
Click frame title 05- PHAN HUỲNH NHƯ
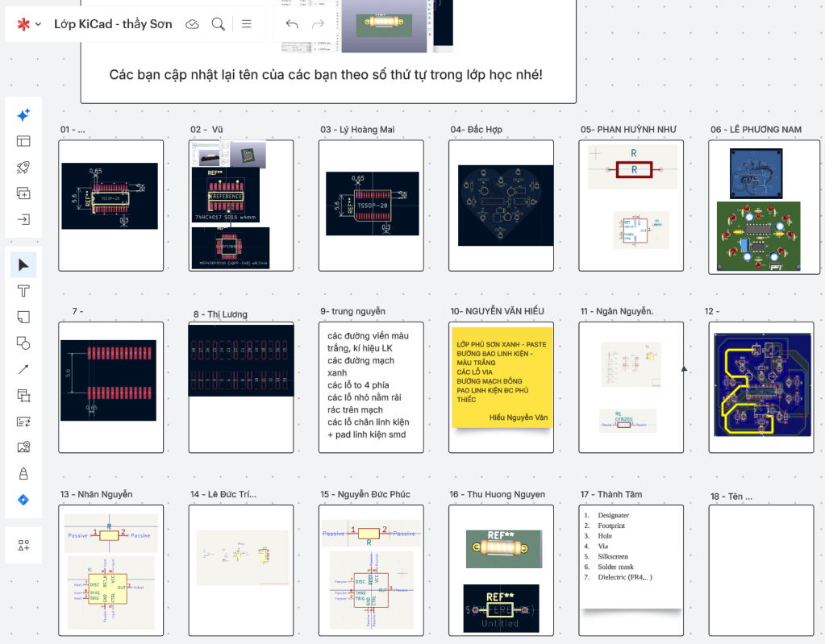point(628,129)
